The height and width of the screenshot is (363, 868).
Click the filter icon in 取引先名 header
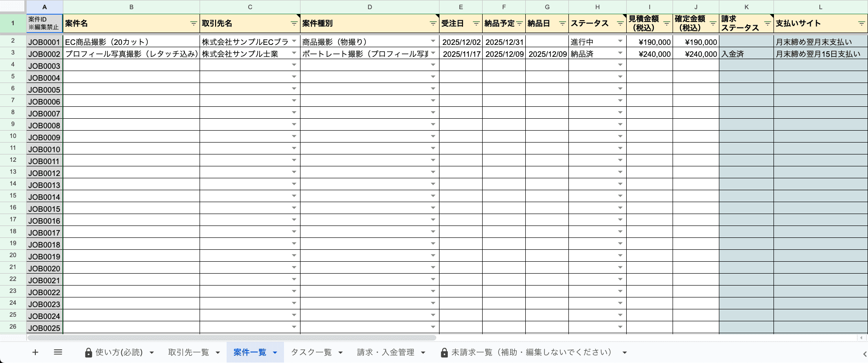294,24
